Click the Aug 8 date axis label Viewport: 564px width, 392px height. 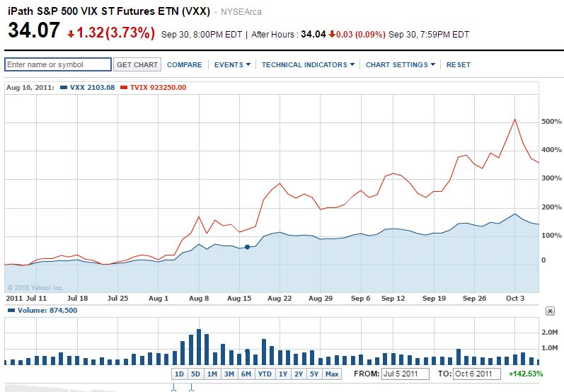pyautogui.click(x=199, y=298)
